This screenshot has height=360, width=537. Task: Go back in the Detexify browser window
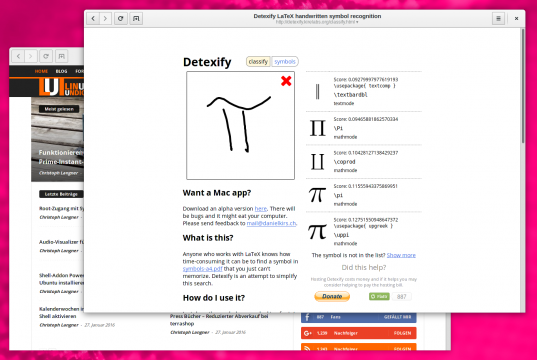[x=93, y=18]
